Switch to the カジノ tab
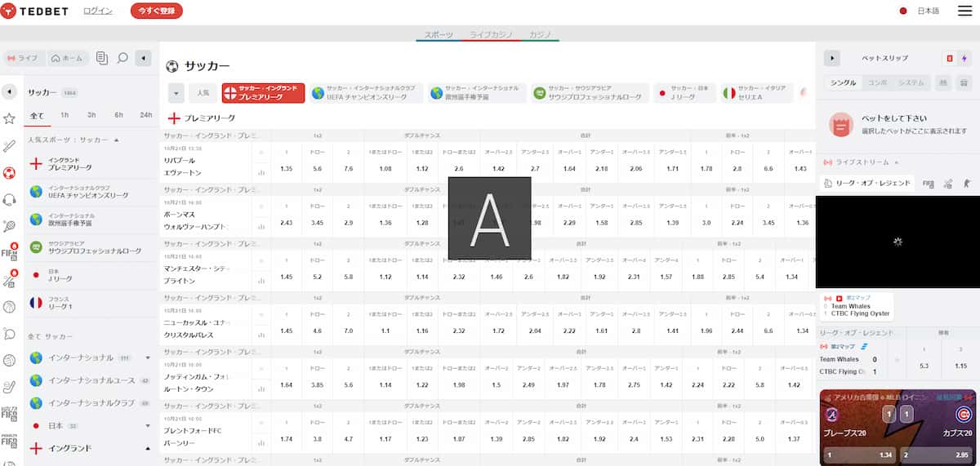 click(x=541, y=34)
